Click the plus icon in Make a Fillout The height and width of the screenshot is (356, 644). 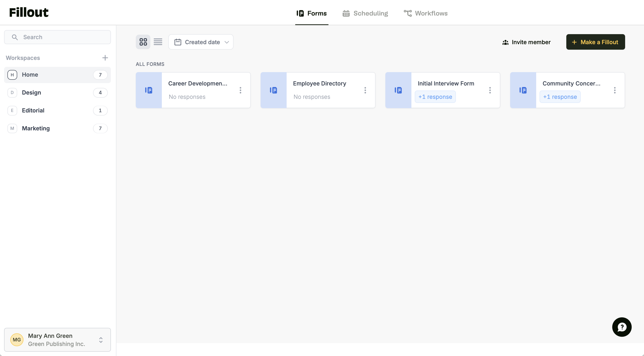click(574, 42)
